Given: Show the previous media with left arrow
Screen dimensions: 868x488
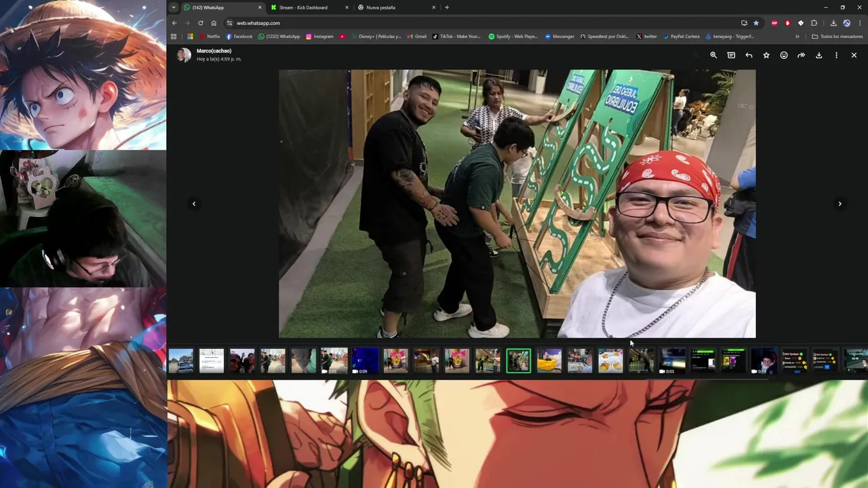Looking at the screenshot, I should tap(194, 203).
